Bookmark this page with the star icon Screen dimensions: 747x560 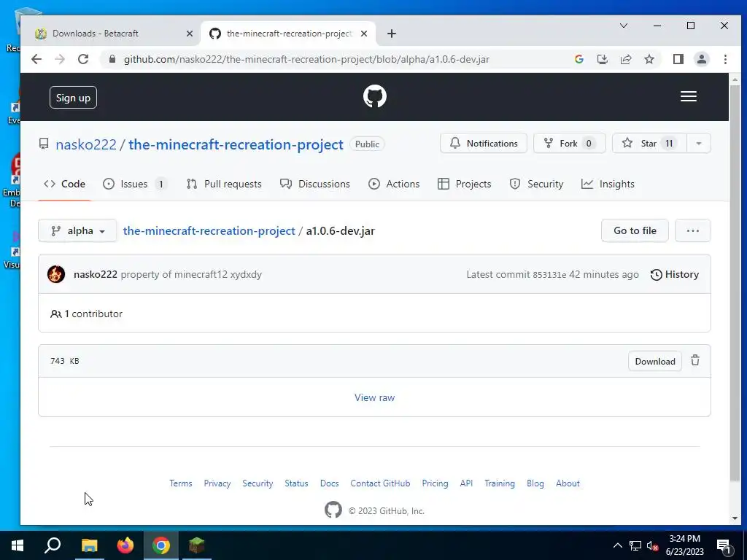tap(649, 59)
